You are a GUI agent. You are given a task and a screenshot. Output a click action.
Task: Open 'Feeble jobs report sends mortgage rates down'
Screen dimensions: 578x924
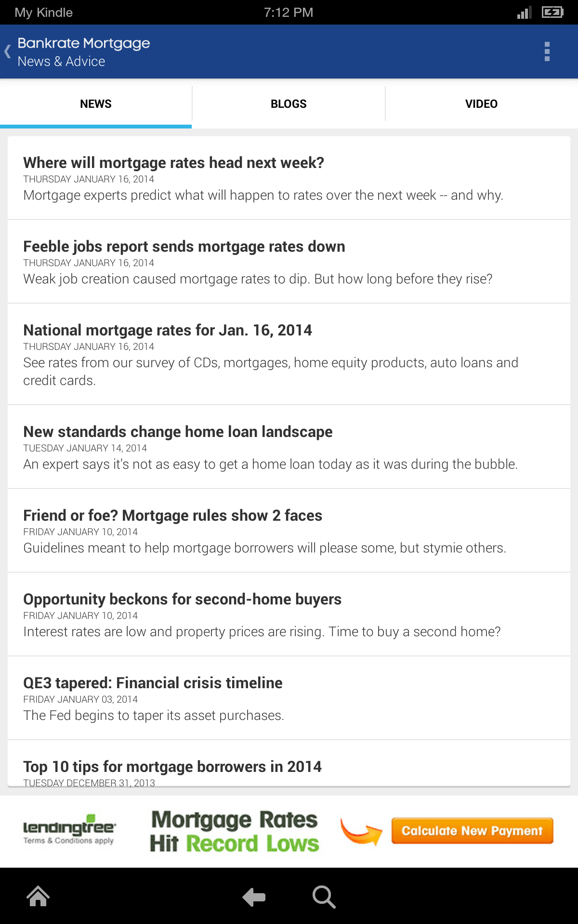184,247
